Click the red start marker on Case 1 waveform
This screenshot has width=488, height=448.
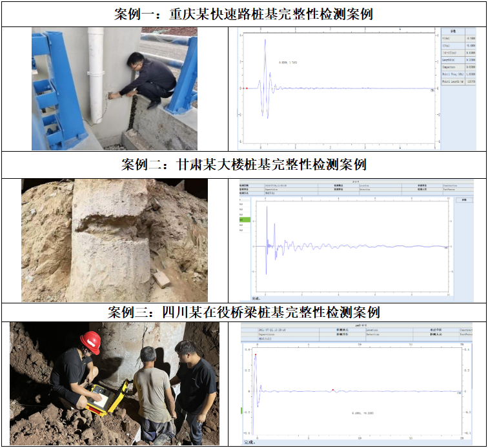pos(246,88)
